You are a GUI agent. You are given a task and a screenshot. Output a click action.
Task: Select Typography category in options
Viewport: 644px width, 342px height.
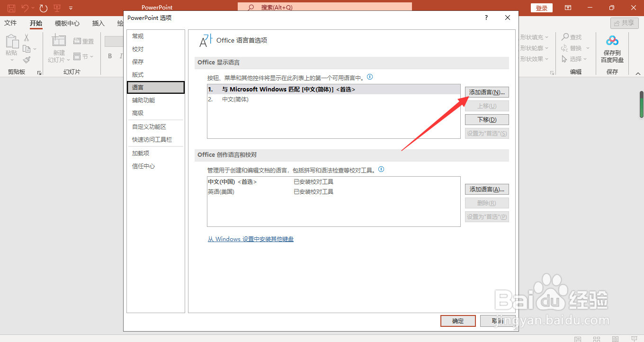[x=156, y=74]
